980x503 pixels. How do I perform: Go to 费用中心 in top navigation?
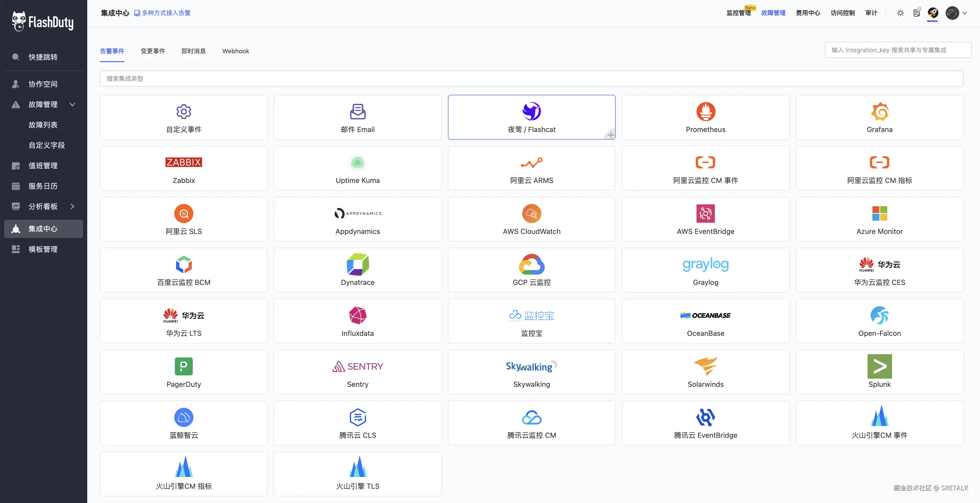[808, 13]
